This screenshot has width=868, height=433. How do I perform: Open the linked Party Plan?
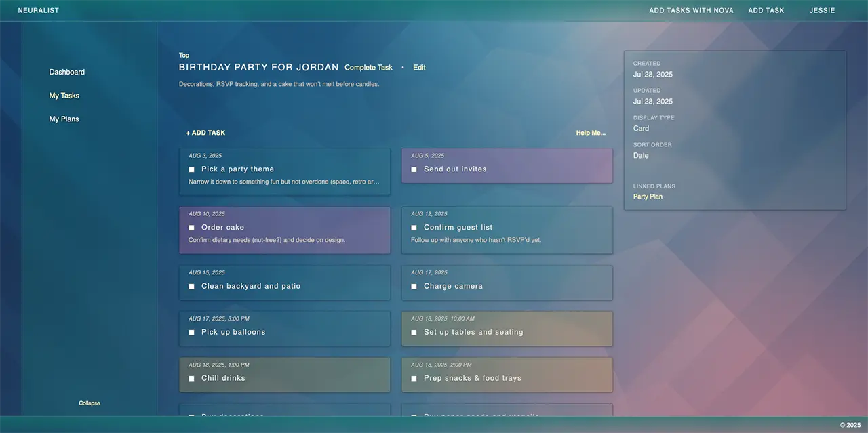point(647,196)
